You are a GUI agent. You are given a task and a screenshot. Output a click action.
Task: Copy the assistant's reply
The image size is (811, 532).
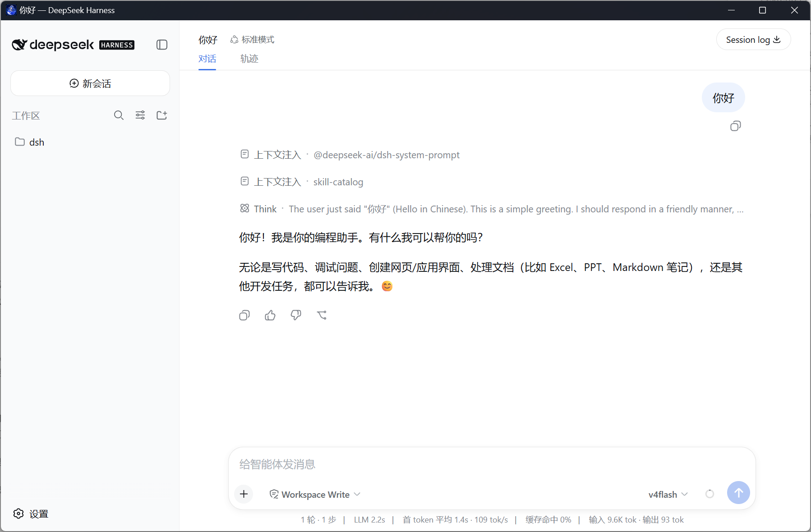point(244,315)
